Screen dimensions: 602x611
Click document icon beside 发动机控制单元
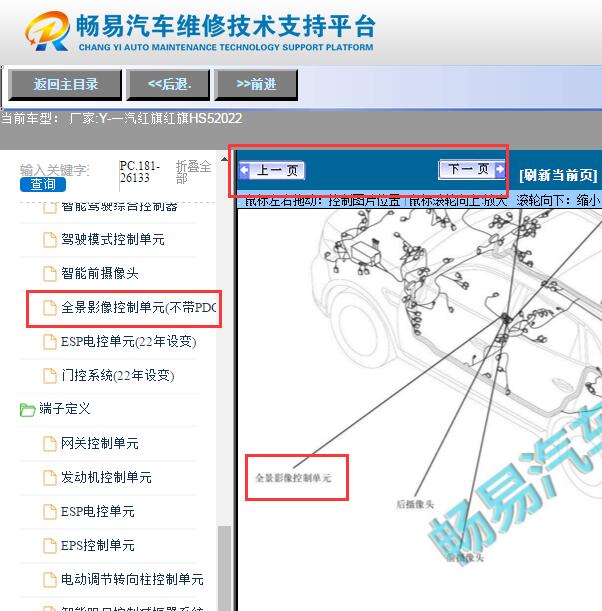click(x=49, y=477)
